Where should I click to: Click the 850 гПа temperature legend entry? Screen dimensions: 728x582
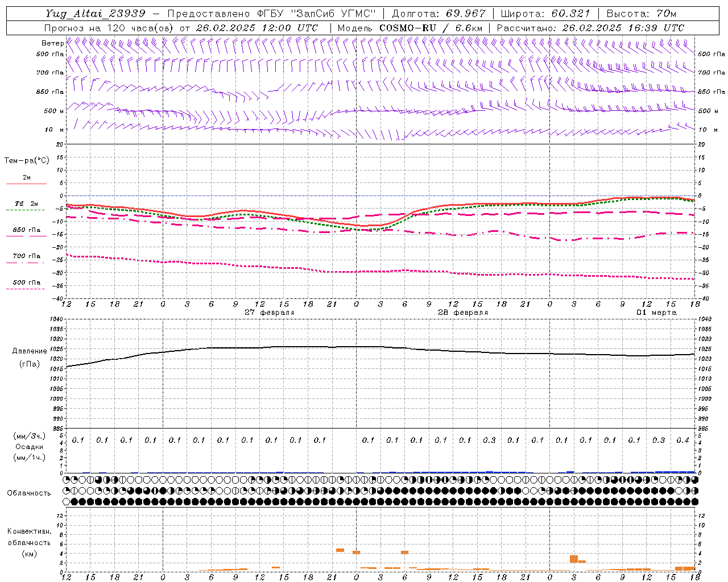click(x=27, y=230)
